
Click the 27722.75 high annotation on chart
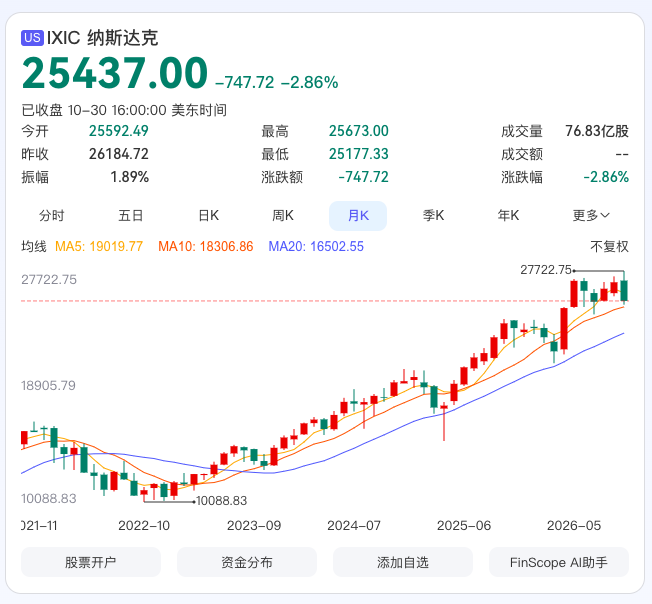pyautogui.click(x=546, y=270)
